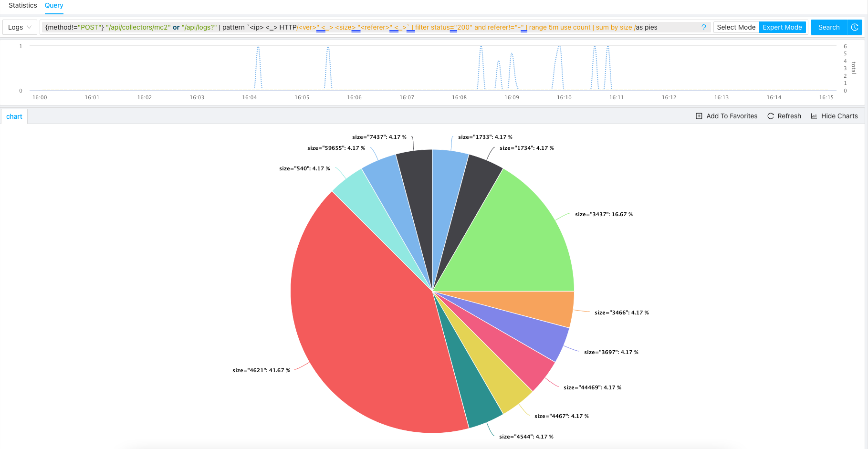Open the Logs dropdown
Screen dimensions: 868x449
[20, 27]
